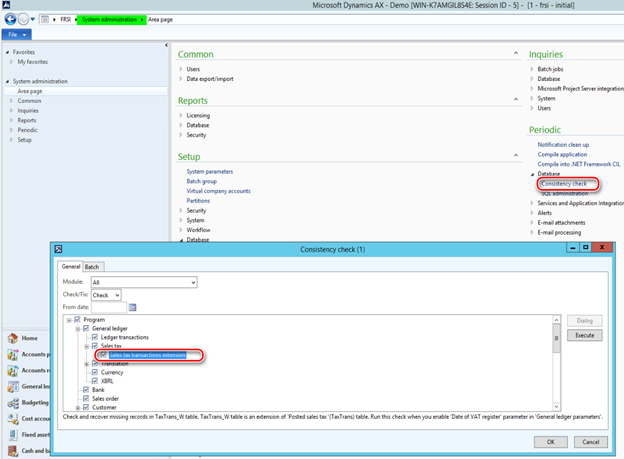Open the Check/Fix dropdown

[117, 295]
